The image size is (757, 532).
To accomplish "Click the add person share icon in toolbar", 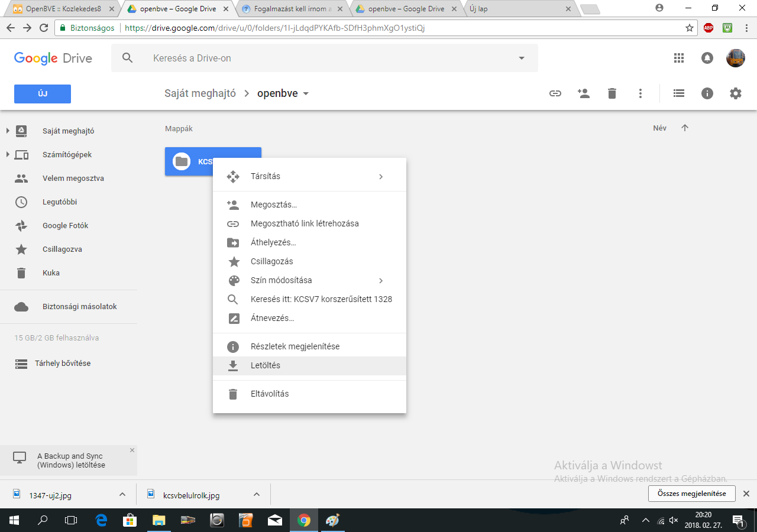I will [x=583, y=93].
